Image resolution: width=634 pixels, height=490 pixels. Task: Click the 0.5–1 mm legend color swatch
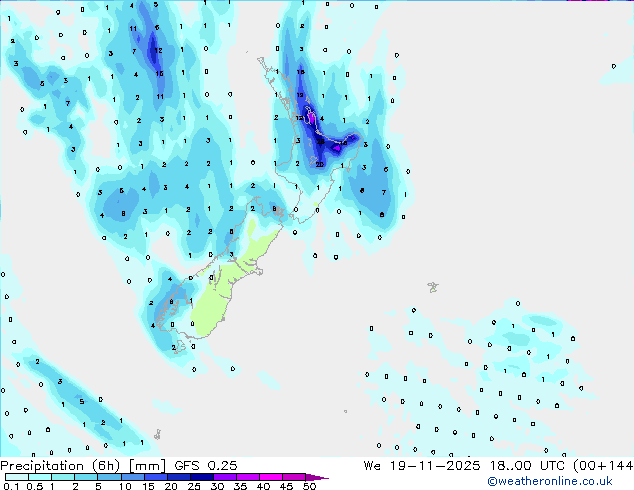(40, 477)
